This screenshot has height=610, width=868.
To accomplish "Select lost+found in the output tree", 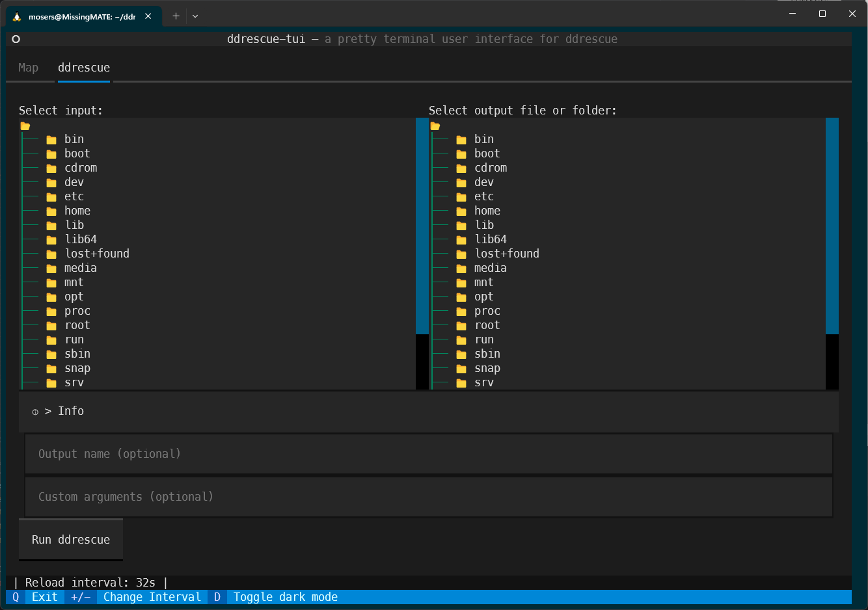I will tap(507, 254).
